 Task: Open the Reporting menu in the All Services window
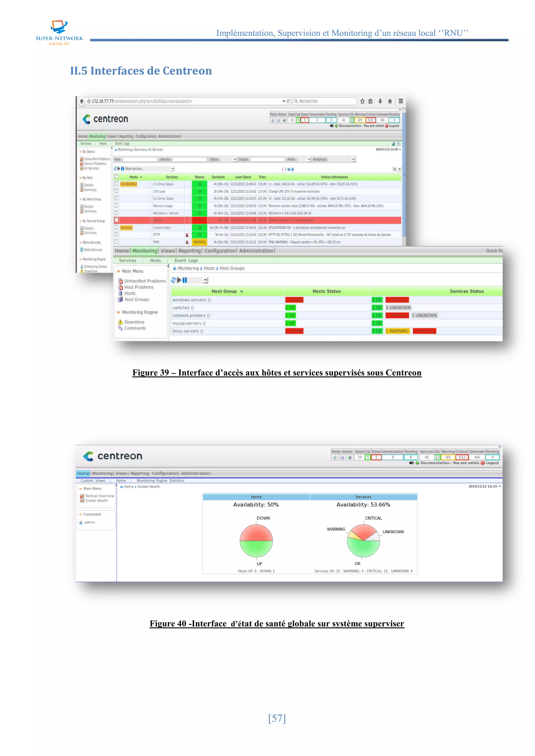(x=126, y=136)
